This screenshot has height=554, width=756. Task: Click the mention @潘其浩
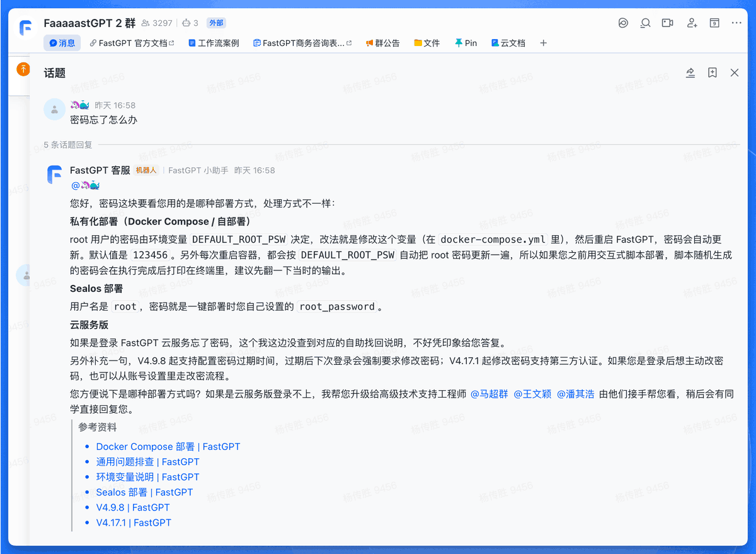point(575,394)
